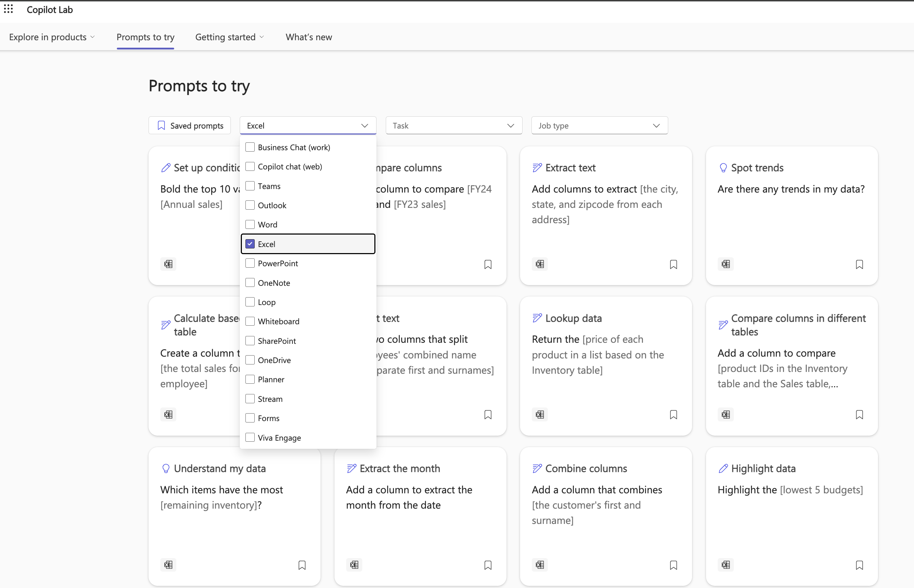Tick the Viva Engage checkbox
Image resolution: width=914 pixels, height=588 pixels.
point(250,437)
